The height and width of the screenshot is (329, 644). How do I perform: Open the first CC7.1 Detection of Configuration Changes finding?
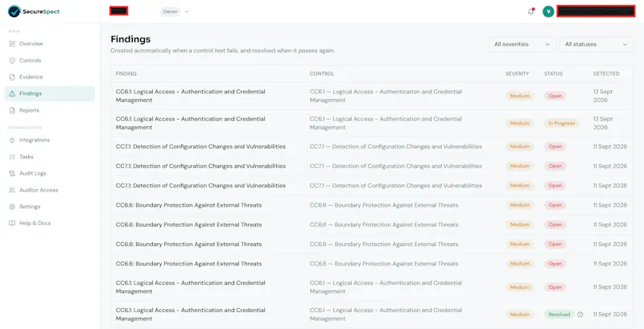tap(372, 146)
